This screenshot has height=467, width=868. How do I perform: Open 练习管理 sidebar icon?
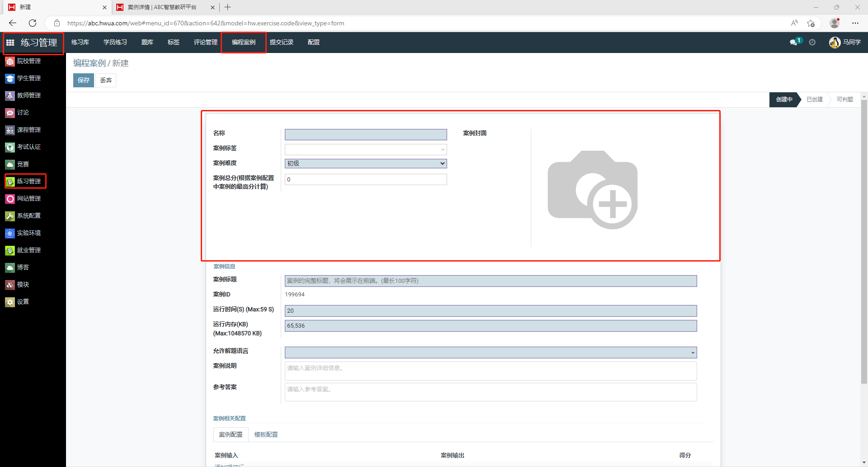(x=10, y=181)
